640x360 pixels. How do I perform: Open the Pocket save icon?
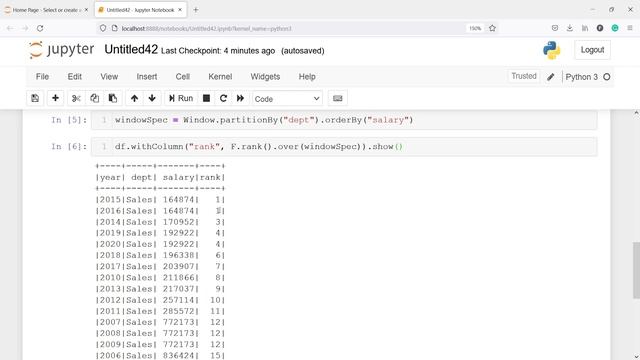[x=555, y=28]
